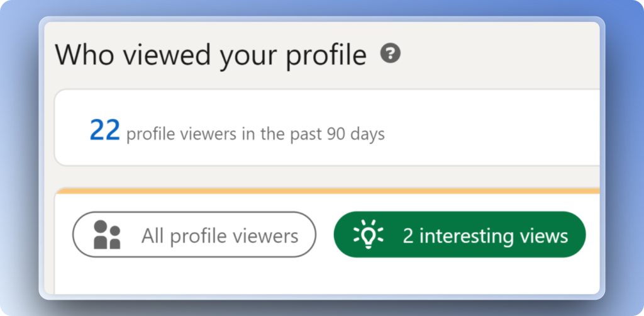Image resolution: width=644 pixels, height=316 pixels.
Task: Enable the 2 interesting views filter
Action: pyautogui.click(x=459, y=235)
